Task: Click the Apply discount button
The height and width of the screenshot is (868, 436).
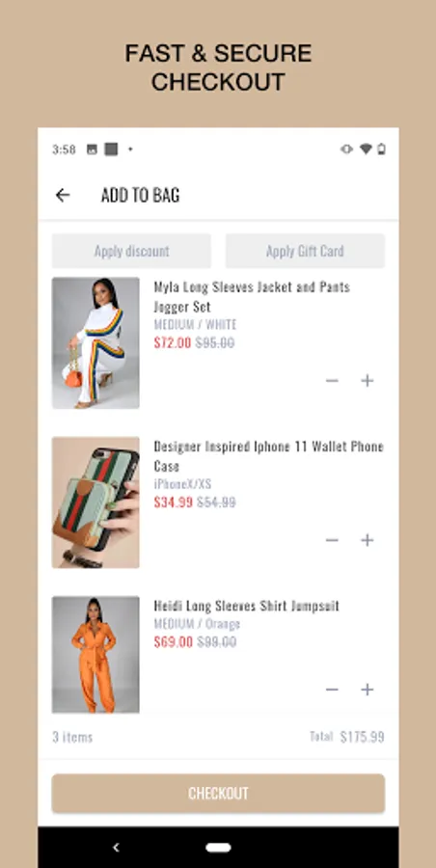Action: [131, 251]
